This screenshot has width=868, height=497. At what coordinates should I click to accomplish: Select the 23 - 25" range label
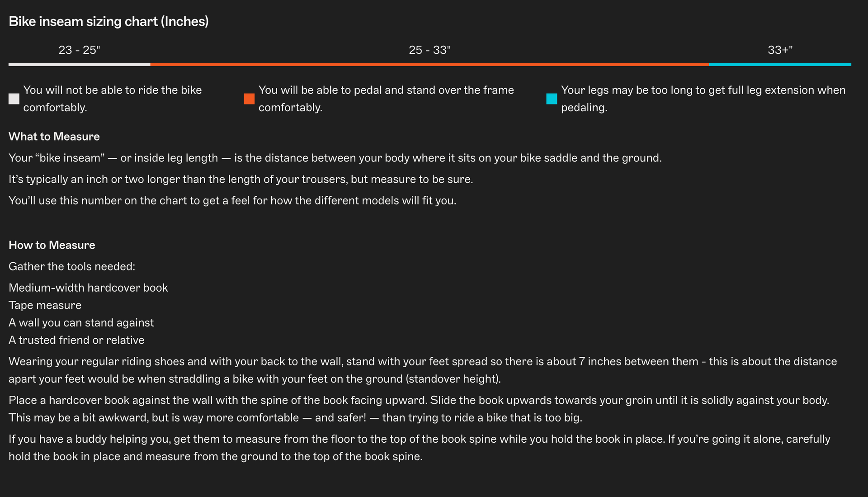[x=79, y=50]
